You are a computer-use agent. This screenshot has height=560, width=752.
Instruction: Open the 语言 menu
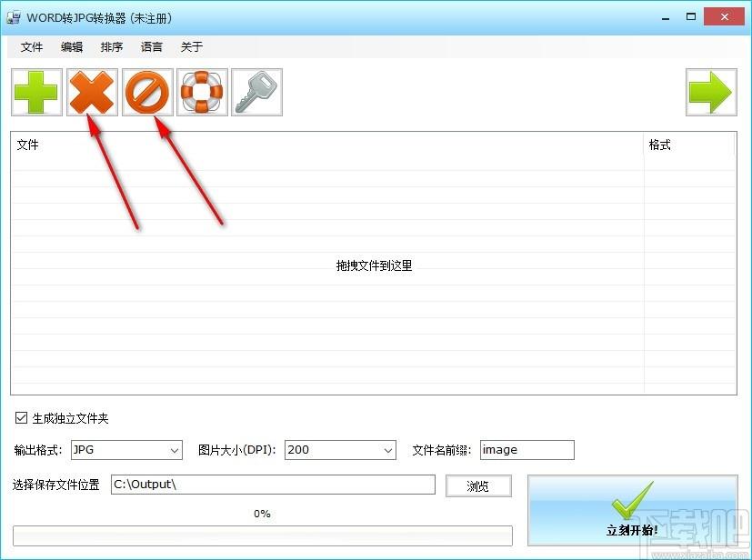(x=152, y=47)
